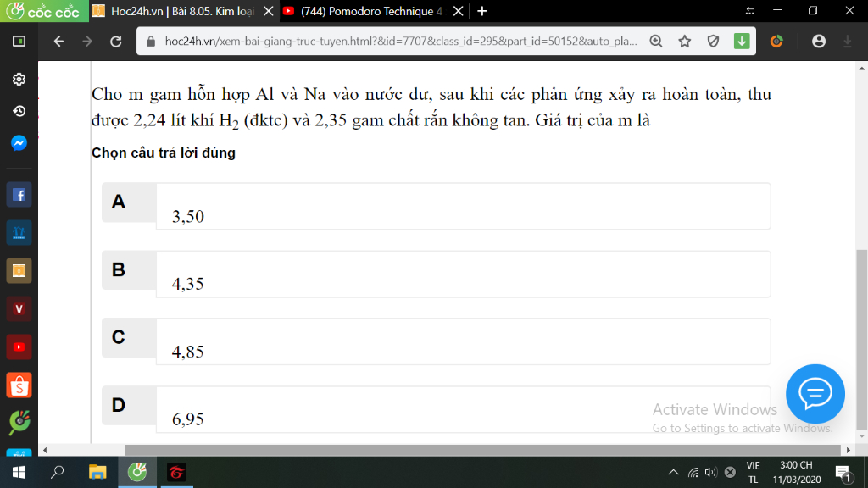The width and height of the screenshot is (868, 488).
Task: Reload the current page
Action: point(115,41)
